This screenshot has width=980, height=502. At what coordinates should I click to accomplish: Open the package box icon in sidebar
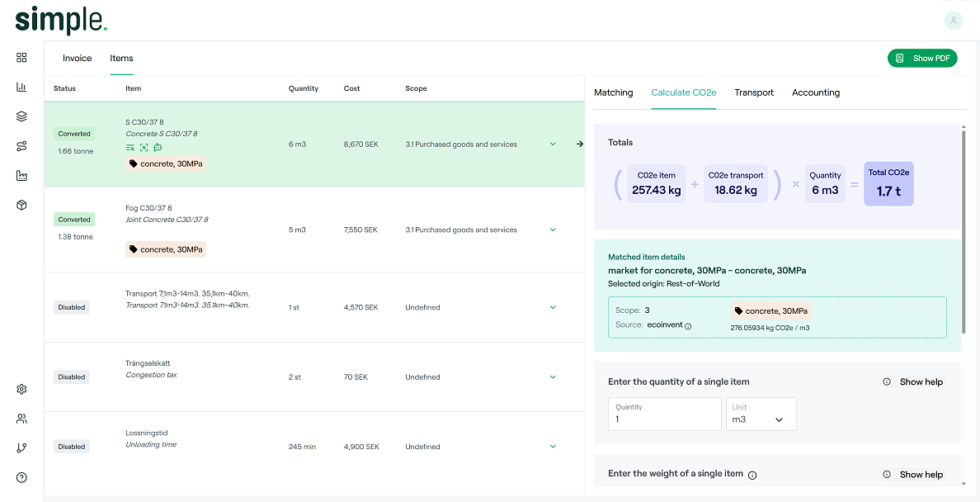point(21,205)
